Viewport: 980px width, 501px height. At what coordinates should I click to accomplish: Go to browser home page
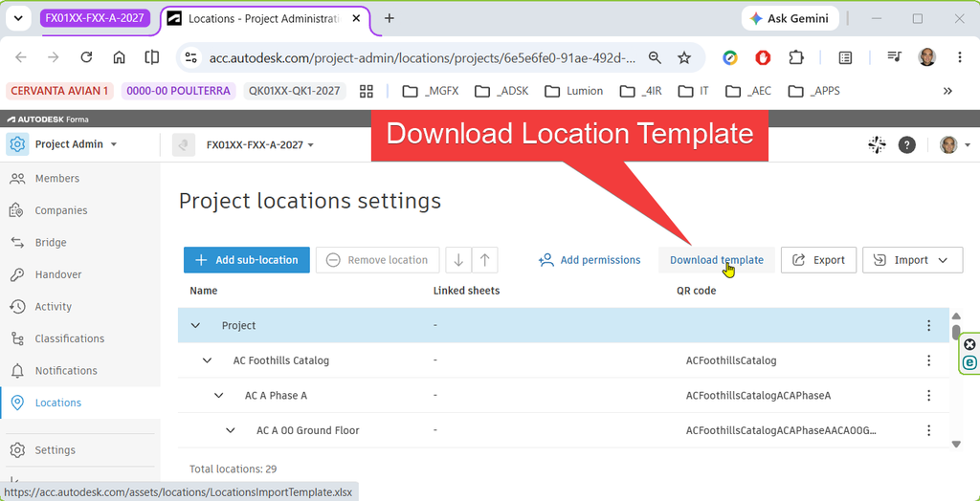[x=119, y=57]
